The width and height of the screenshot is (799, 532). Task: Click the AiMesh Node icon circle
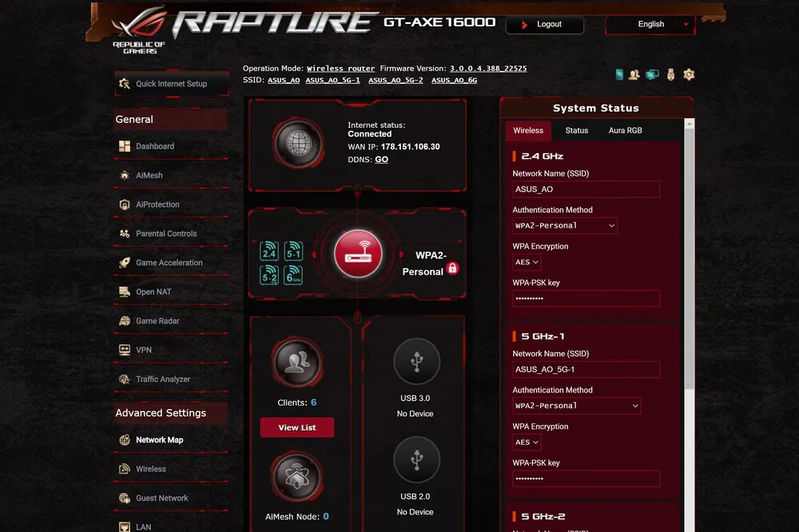click(297, 476)
